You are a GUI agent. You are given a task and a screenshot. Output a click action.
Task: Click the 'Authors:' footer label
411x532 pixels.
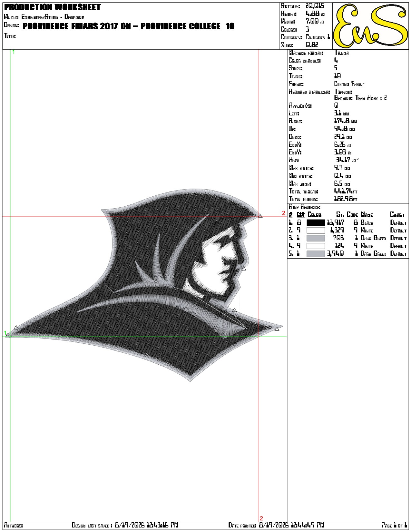pos(13,526)
